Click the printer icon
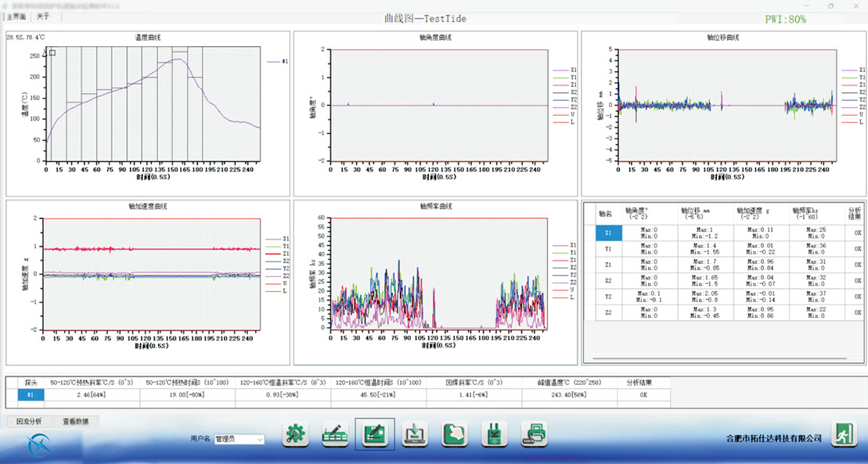 click(534, 434)
